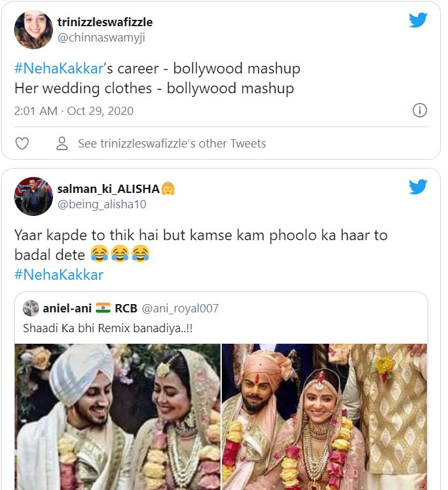Image resolution: width=448 pixels, height=490 pixels.
Task: Click aniel-ani's small avatar in quoted tweet
Action: pyautogui.click(x=31, y=309)
